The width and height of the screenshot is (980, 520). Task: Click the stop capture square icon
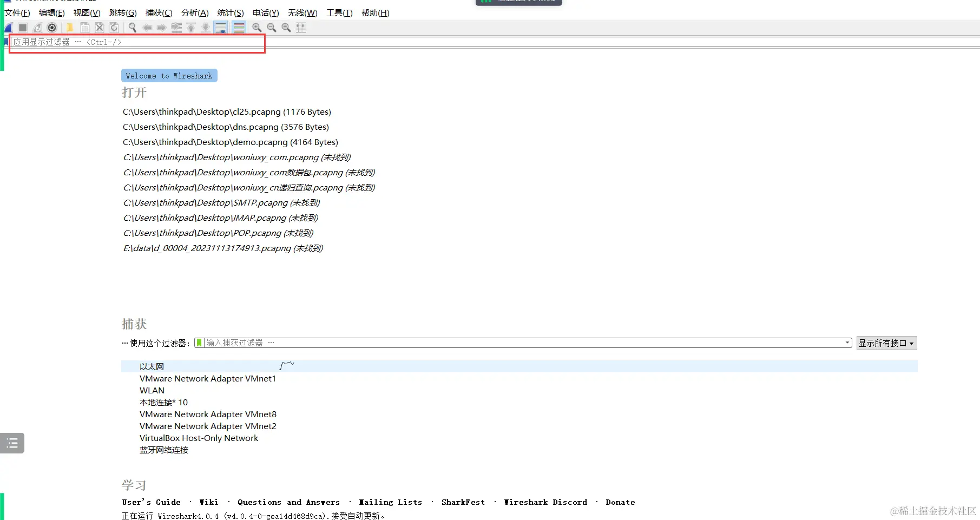coord(23,28)
